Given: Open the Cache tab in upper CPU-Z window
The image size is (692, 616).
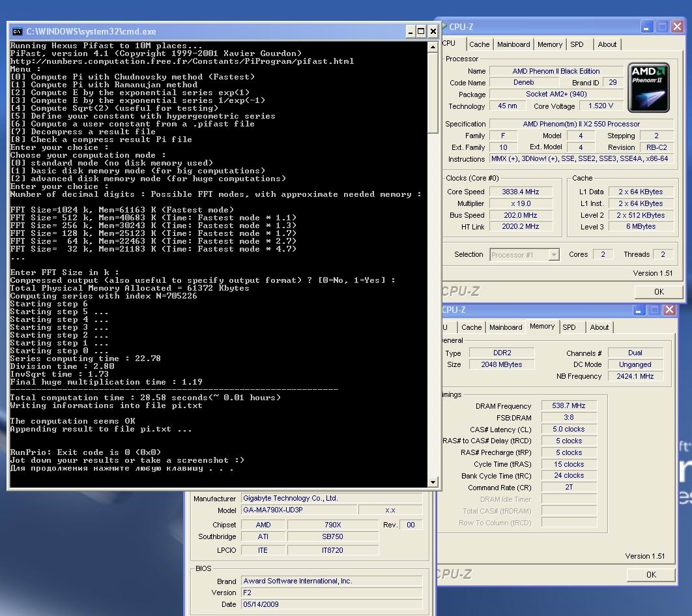Looking at the screenshot, I should click(479, 44).
